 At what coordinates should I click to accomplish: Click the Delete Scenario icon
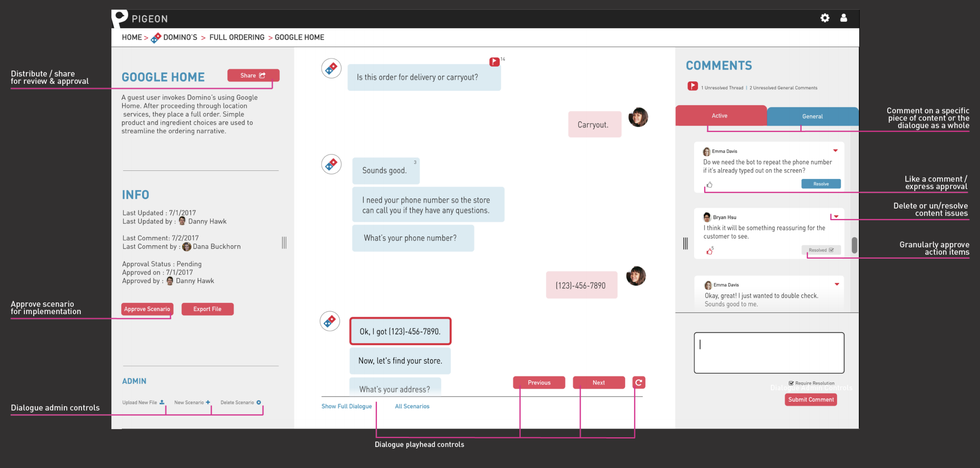pos(259,402)
